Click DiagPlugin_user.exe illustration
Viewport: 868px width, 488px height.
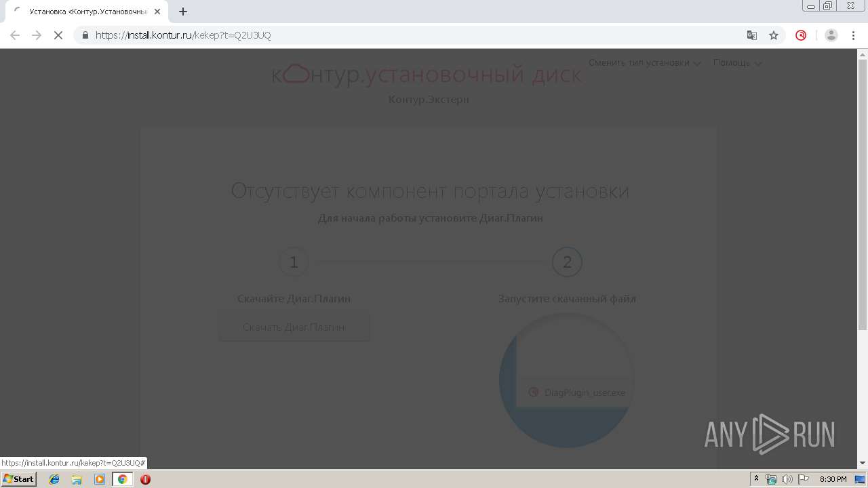tap(567, 380)
